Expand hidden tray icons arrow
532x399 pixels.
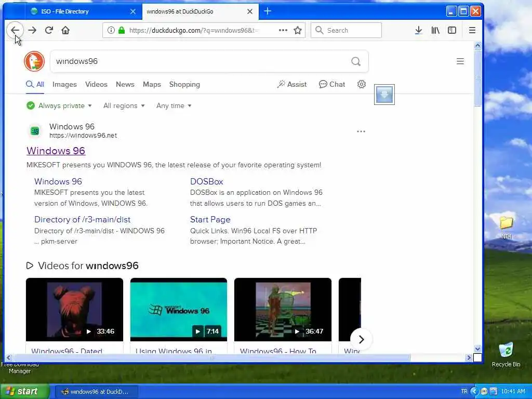pos(474,392)
